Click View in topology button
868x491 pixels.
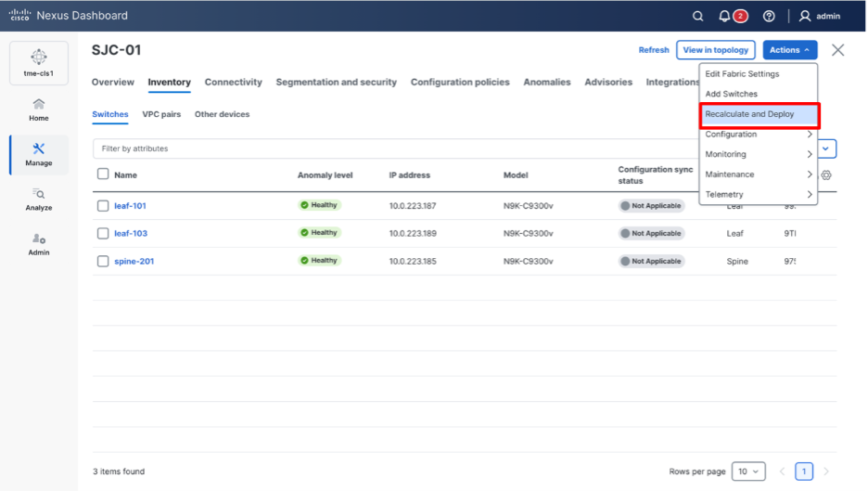715,50
